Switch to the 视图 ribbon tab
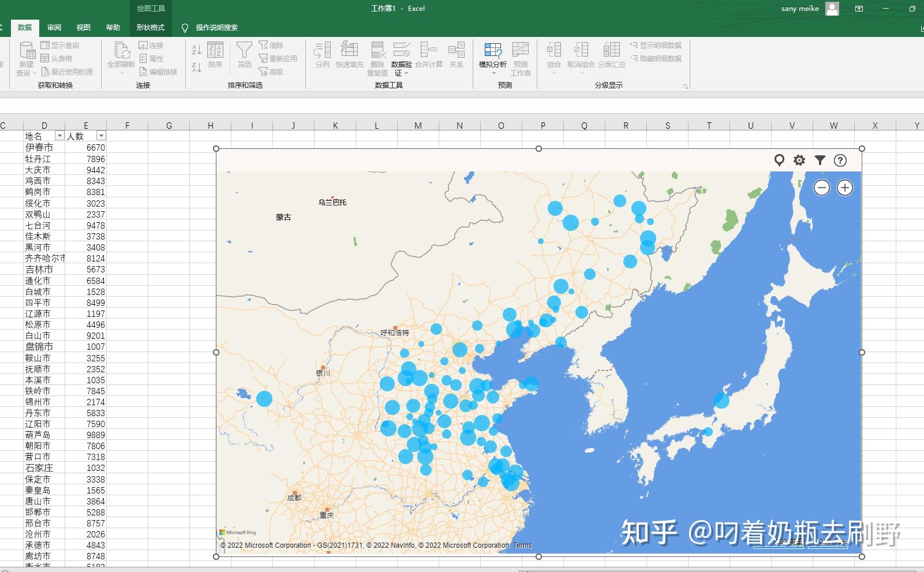Screen dimensions: 924x572 84,27
